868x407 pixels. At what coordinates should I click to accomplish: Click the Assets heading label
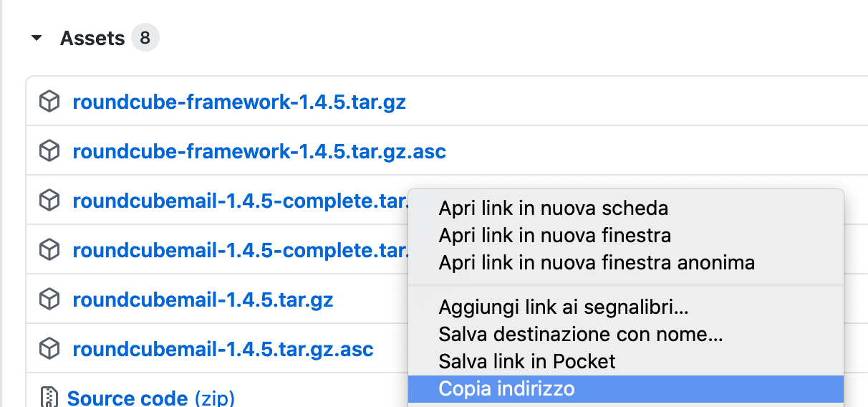92,38
